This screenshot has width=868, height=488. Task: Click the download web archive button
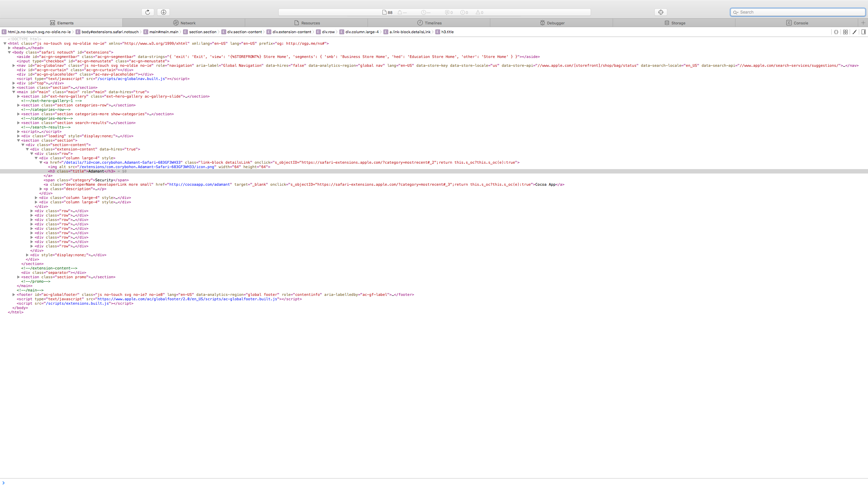163,12
